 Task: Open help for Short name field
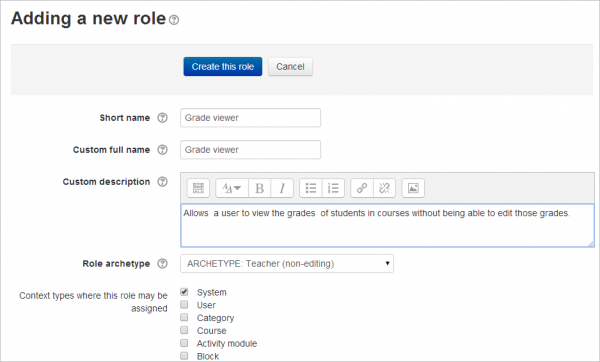click(163, 118)
